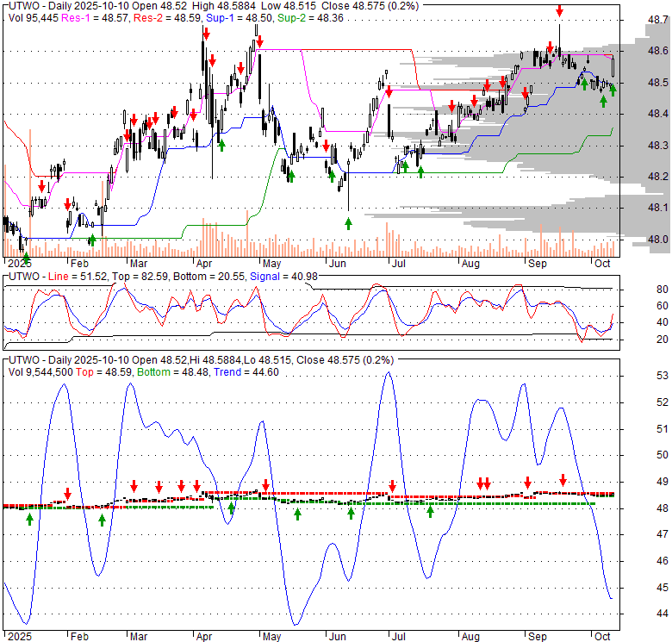Click red arrow above July 1 candle

(x=389, y=91)
